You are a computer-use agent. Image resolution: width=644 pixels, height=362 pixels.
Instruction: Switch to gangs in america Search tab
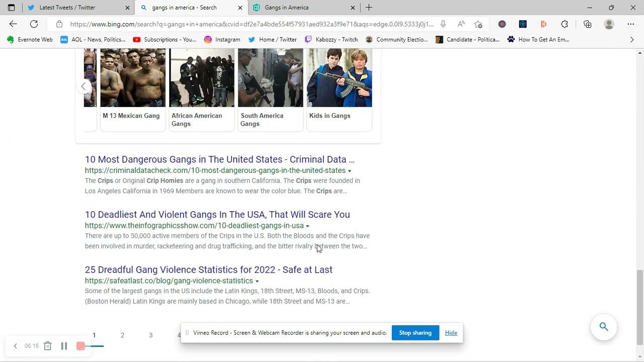click(191, 8)
